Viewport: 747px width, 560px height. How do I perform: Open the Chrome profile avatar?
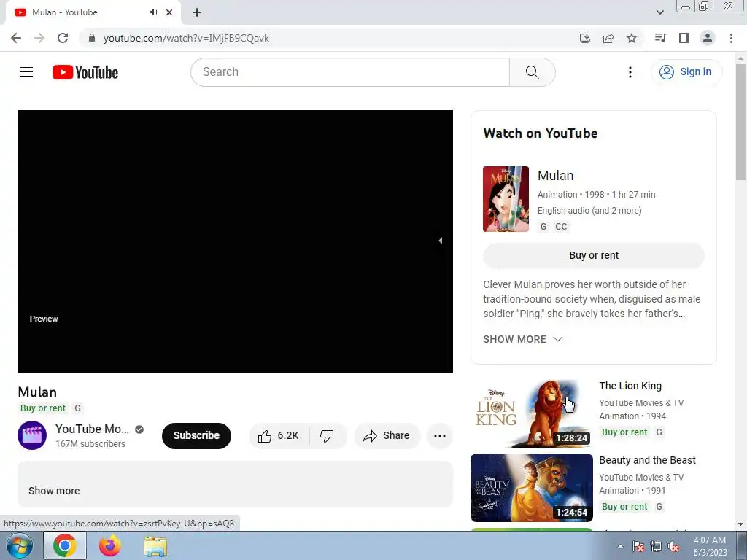[708, 38]
